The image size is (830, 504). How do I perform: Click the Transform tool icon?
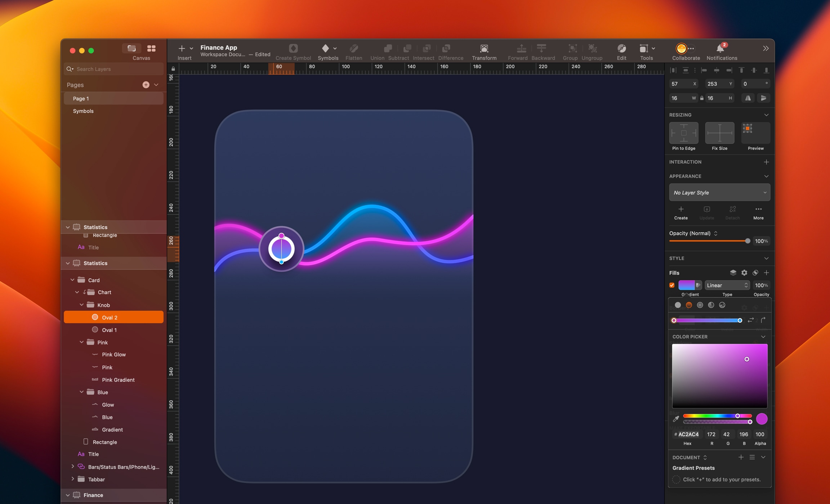(x=484, y=49)
